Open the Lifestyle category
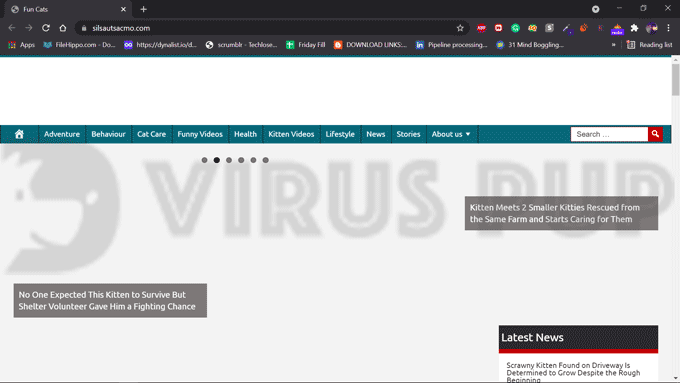Image resolution: width=680 pixels, height=383 pixels. click(x=340, y=134)
